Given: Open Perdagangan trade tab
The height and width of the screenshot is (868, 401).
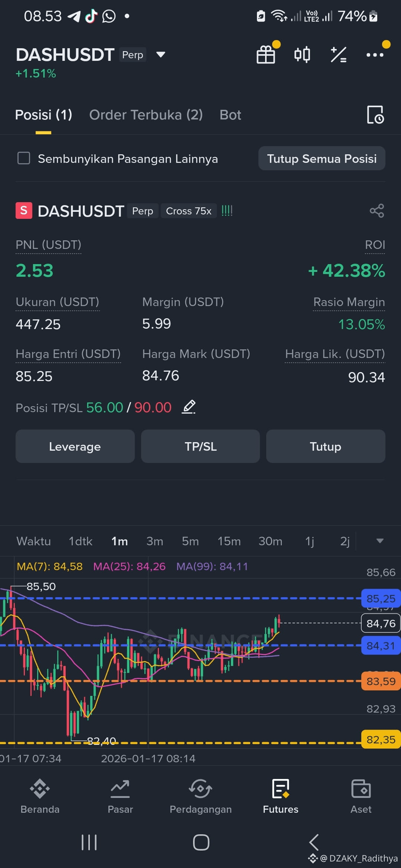Looking at the screenshot, I should pos(200,796).
